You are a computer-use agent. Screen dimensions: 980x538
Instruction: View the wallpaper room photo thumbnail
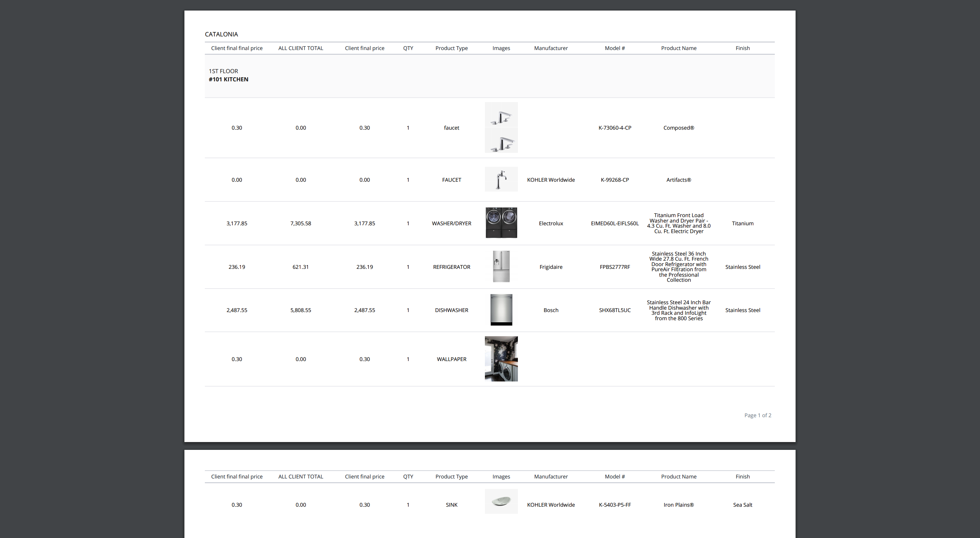click(501, 358)
